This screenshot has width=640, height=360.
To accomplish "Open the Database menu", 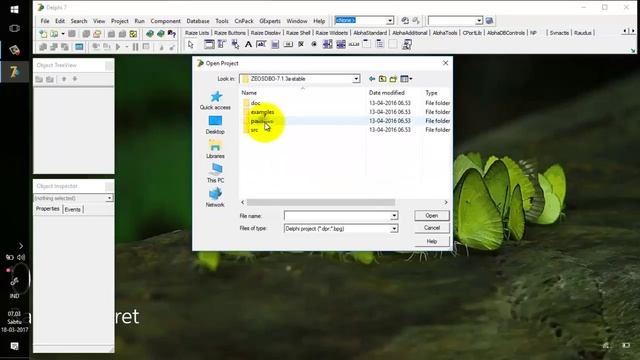I will pyautogui.click(x=198, y=21).
